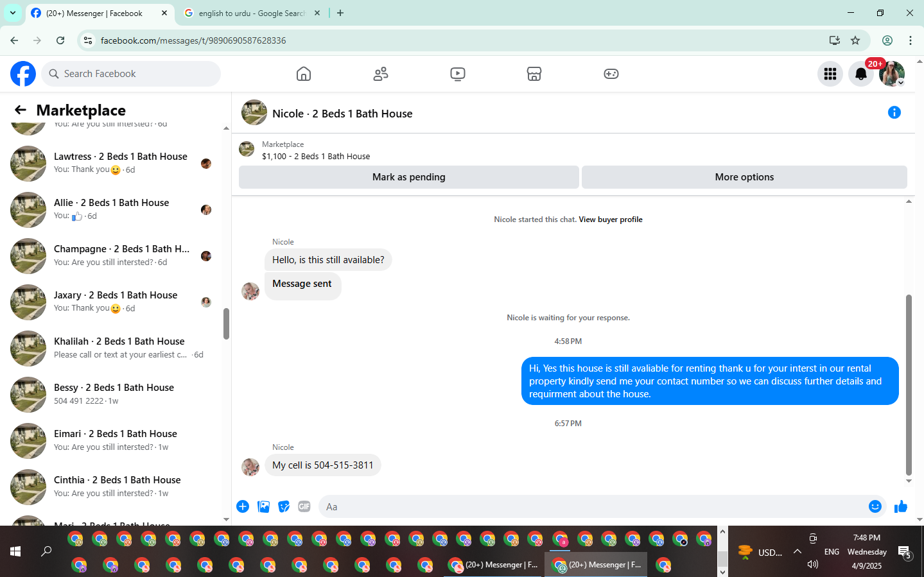Go back from Marketplace chats arrow
The height and width of the screenshot is (577, 924).
point(21,110)
